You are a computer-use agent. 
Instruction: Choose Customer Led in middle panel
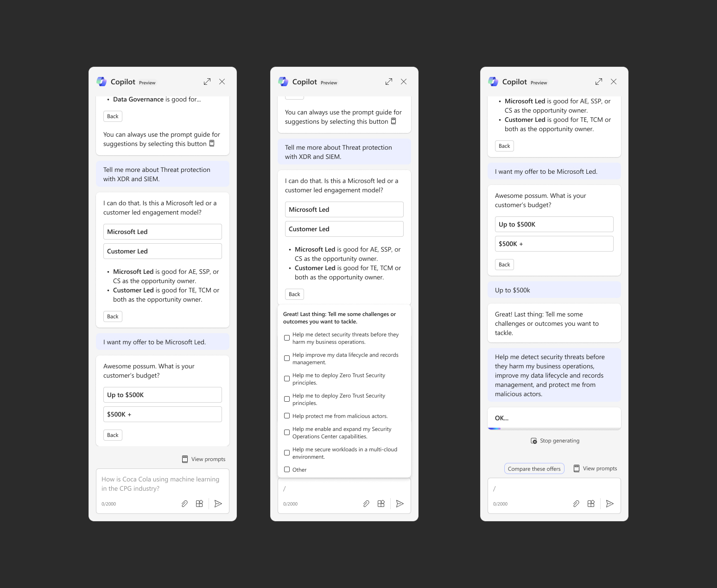click(x=344, y=229)
